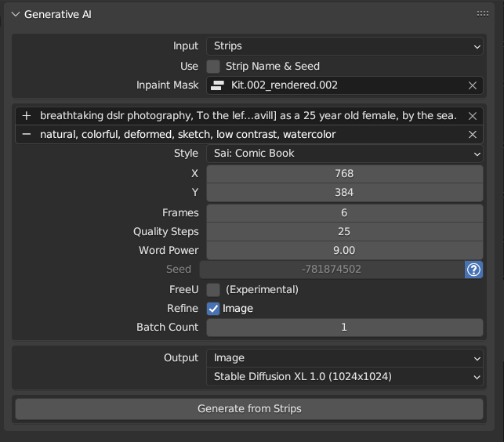This screenshot has width=504, height=442.
Task: Click Generate from Strips button
Action: click(x=249, y=409)
